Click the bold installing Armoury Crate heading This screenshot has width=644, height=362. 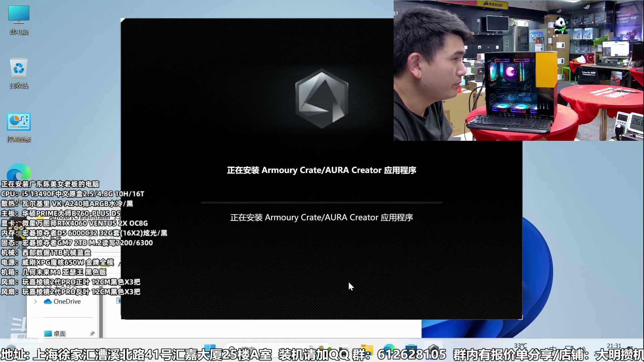tap(321, 170)
